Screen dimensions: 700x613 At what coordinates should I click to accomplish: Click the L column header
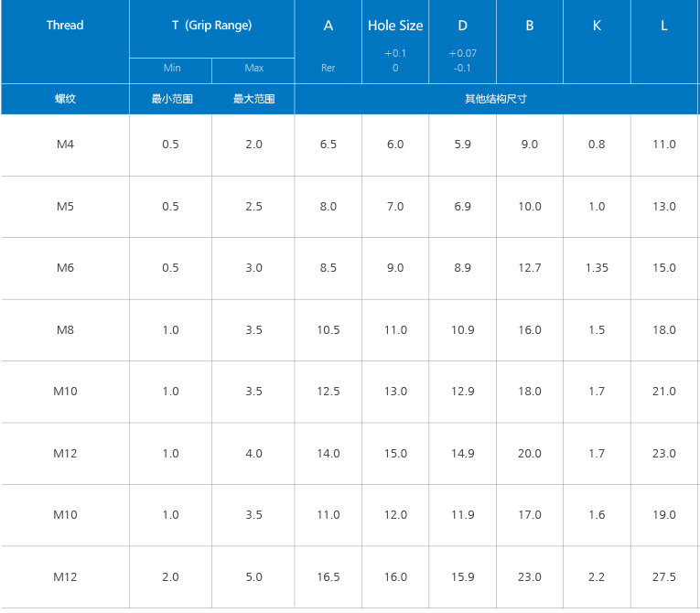pos(664,26)
